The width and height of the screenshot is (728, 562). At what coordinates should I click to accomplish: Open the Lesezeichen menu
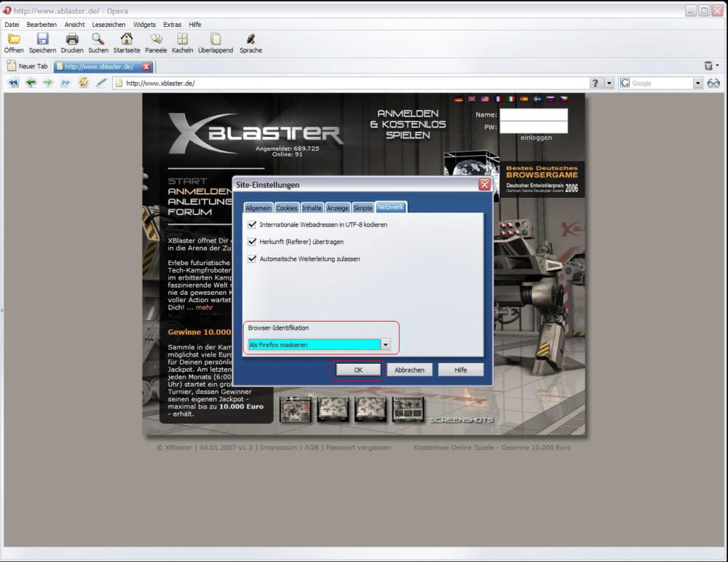[x=108, y=25]
